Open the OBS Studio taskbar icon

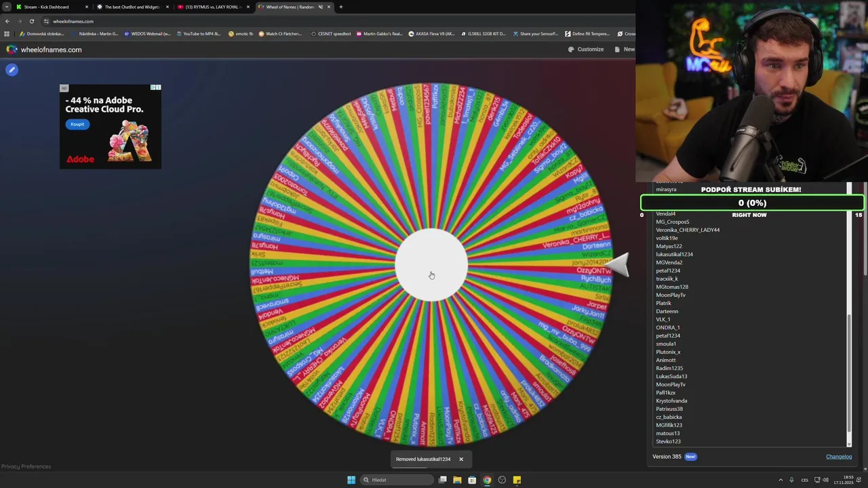coord(502,480)
